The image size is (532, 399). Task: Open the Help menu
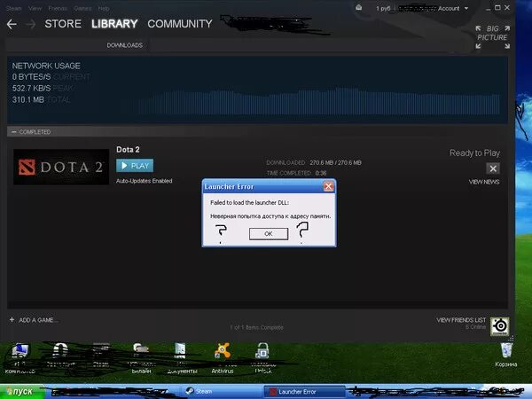pyautogui.click(x=104, y=8)
